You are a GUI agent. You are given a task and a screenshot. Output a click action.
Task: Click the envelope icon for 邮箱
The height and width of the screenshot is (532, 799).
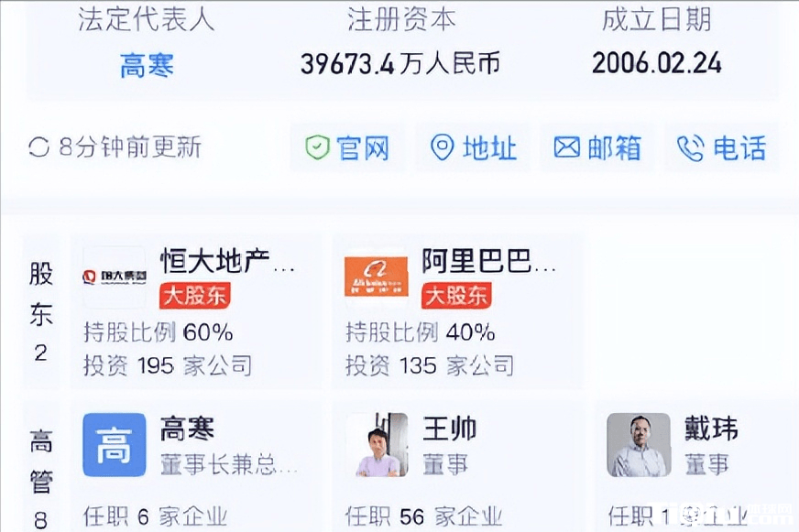567,147
